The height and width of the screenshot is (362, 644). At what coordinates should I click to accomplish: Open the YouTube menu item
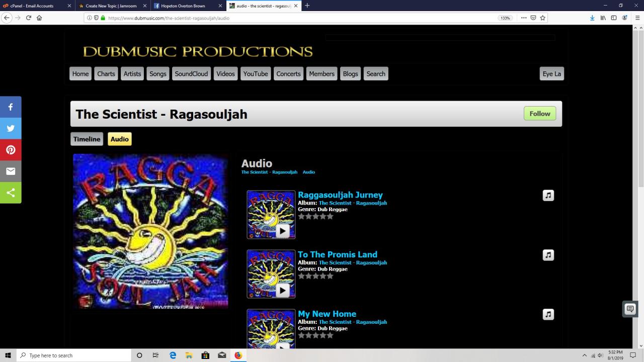point(256,74)
